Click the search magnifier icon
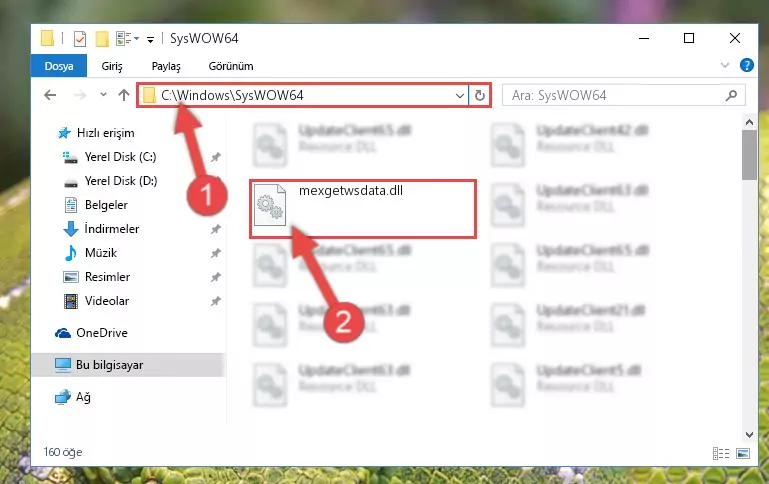The height and width of the screenshot is (484, 769). click(731, 95)
